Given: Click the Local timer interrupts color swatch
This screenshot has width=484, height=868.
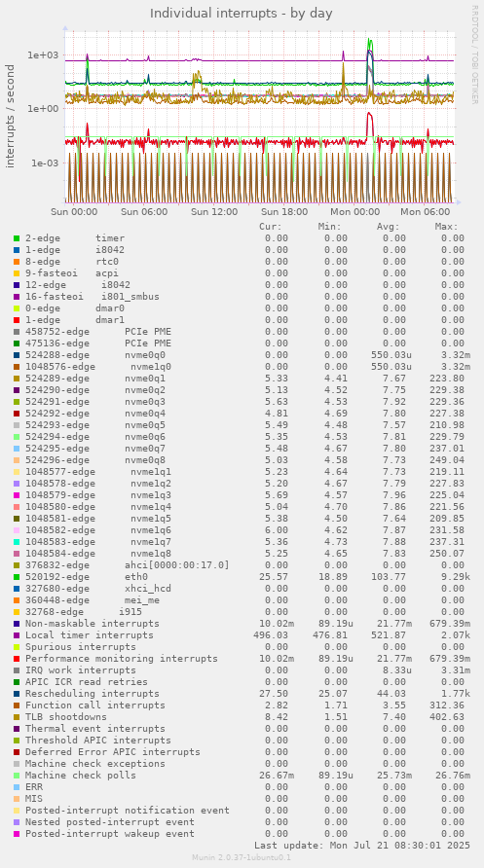Looking at the screenshot, I should [x=16, y=635].
